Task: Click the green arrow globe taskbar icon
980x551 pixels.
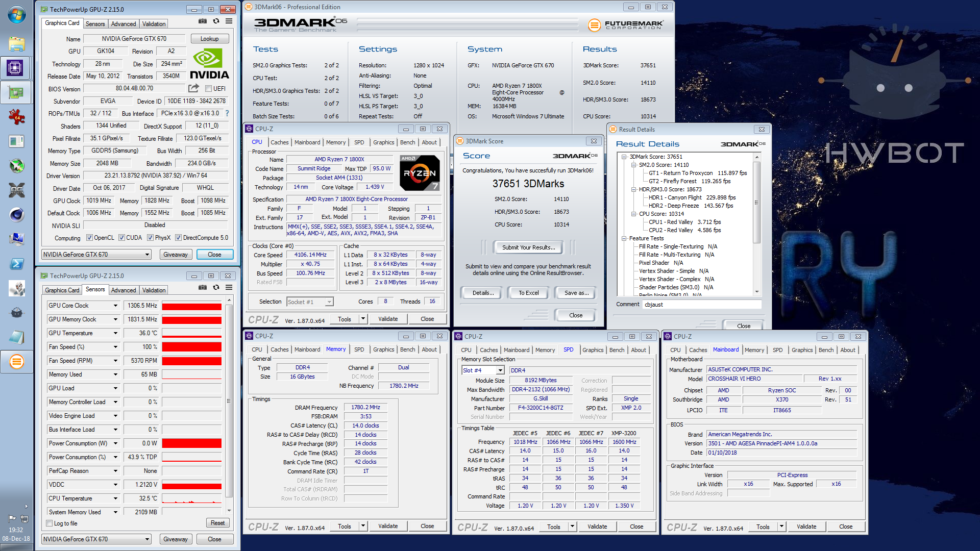Action: [x=16, y=166]
